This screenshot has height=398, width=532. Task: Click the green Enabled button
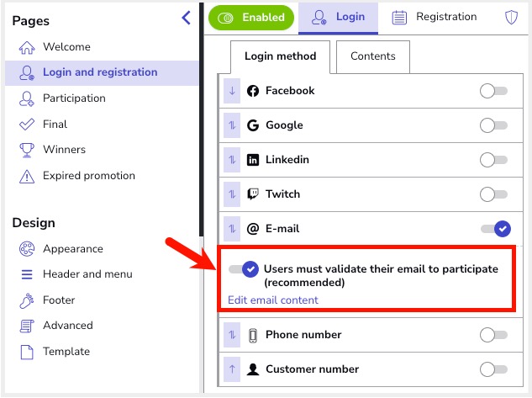pyautogui.click(x=252, y=17)
